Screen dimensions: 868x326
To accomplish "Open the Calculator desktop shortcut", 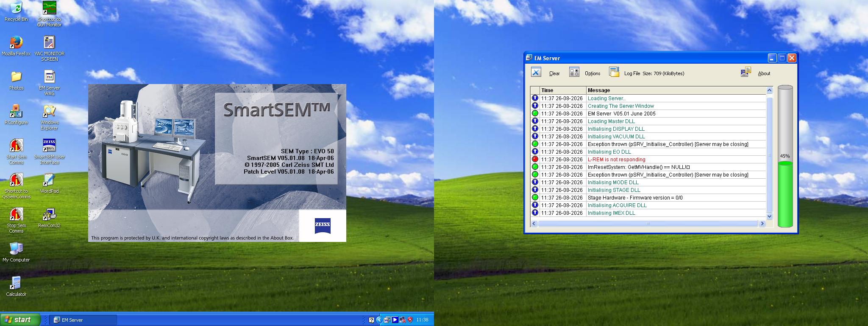I will click(x=16, y=287).
